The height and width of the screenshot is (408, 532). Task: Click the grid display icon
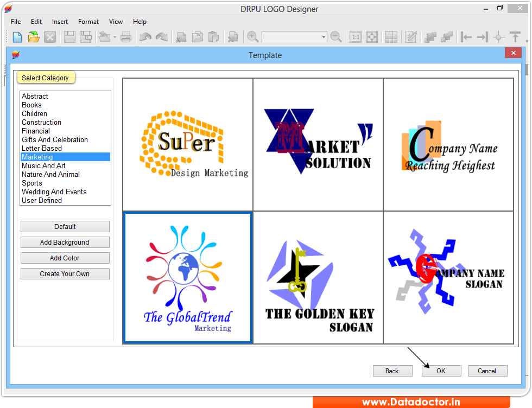coord(392,37)
